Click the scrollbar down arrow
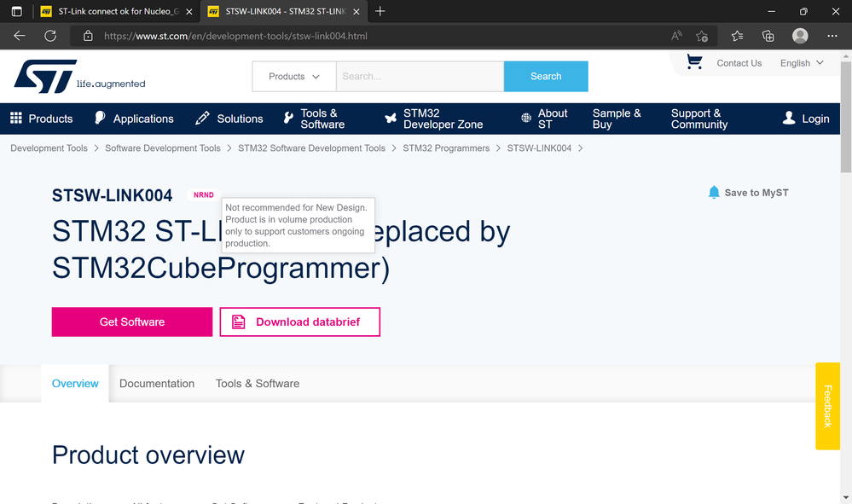The height and width of the screenshot is (504, 852). coord(846,498)
